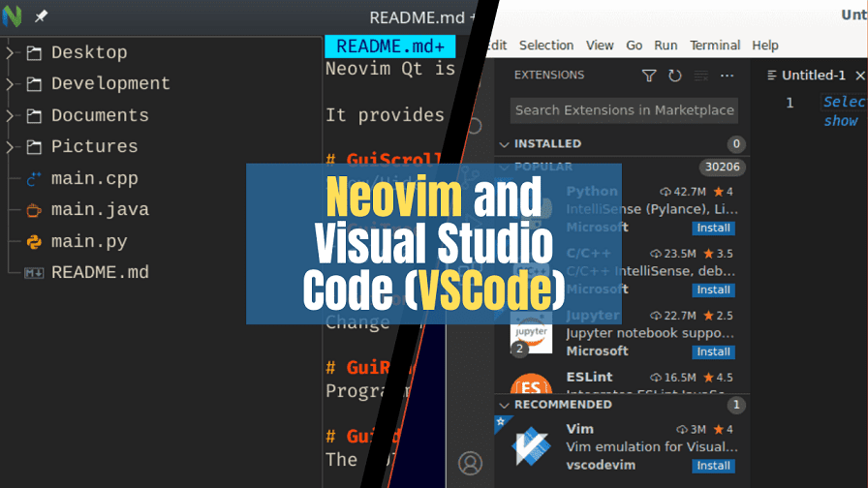Viewport: 868px width, 488px height.
Task: Click the Python icon beside main.py
Action: pos(34,242)
